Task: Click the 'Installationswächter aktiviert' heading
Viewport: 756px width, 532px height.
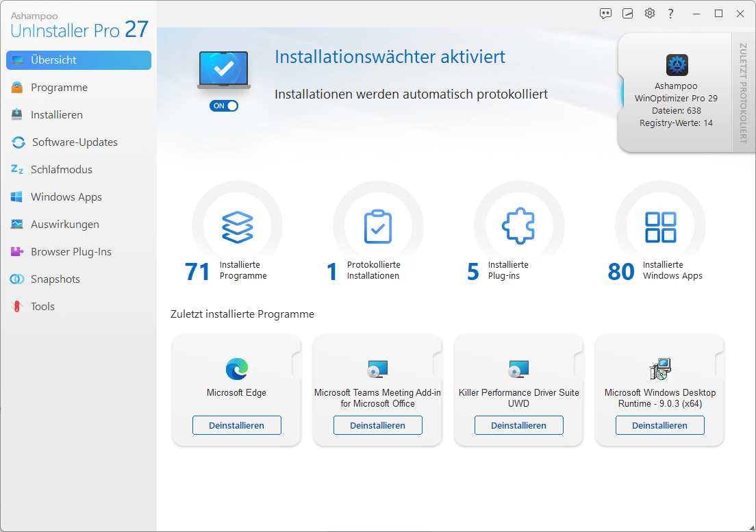Action: [x=390, y=57]
